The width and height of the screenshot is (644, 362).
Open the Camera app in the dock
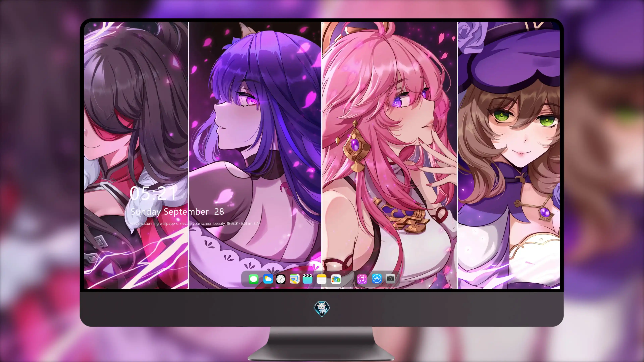[x=390, y=279]
